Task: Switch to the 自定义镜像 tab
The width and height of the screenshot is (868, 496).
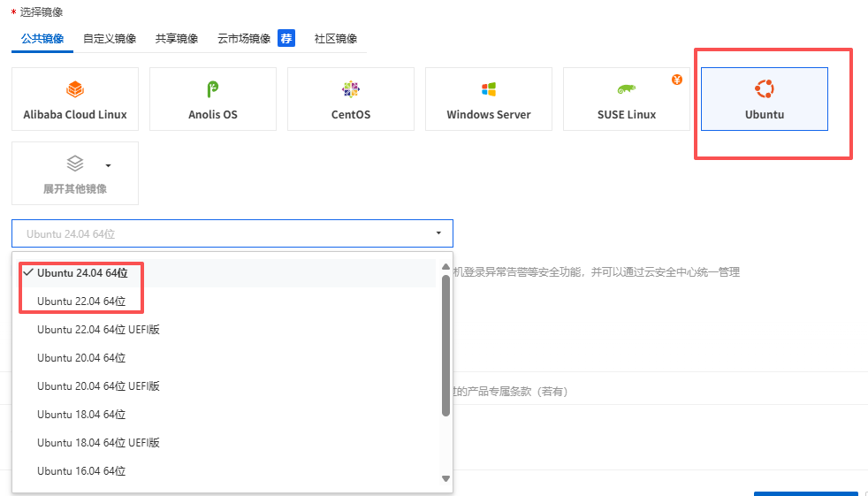Action: pos(110,39)
